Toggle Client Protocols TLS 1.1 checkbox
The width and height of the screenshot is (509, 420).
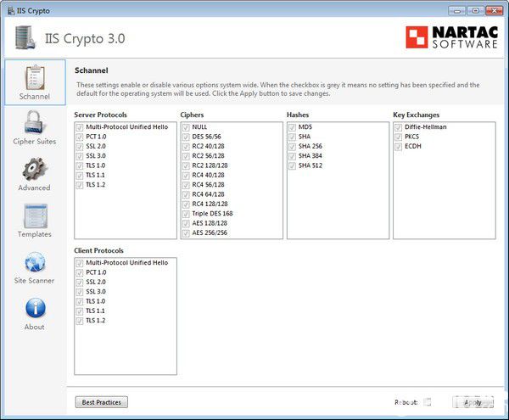tap(80, 311)
